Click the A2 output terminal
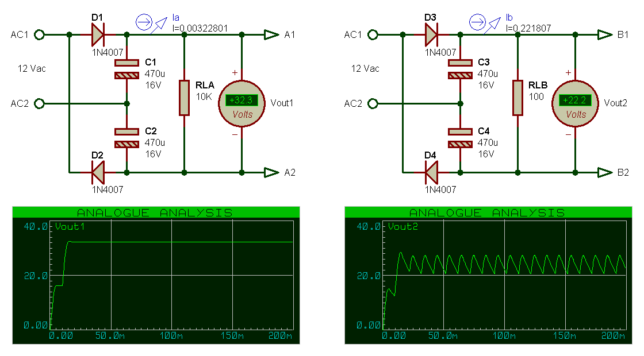 (271, 173)
